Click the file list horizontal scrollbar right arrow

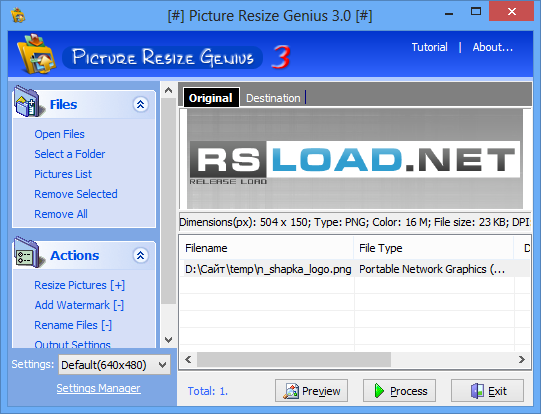coord(522,359)
